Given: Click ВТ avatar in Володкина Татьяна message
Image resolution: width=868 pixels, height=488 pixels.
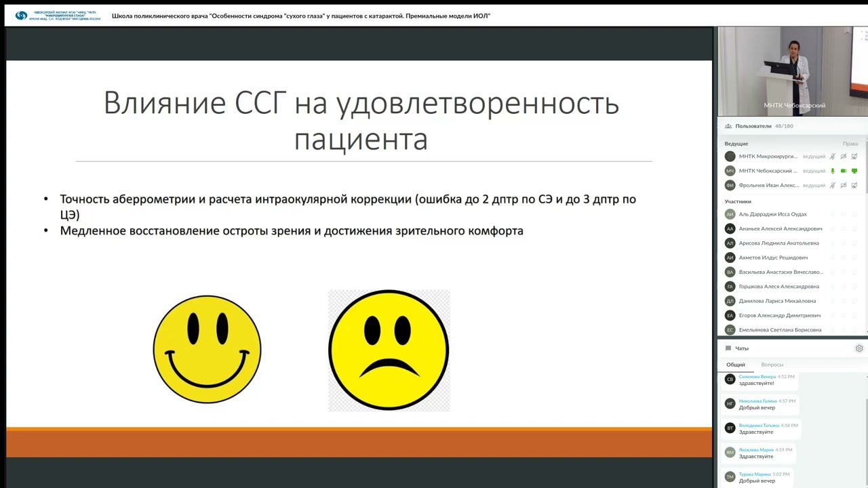Looking at the screenshot, I should 730,428.
